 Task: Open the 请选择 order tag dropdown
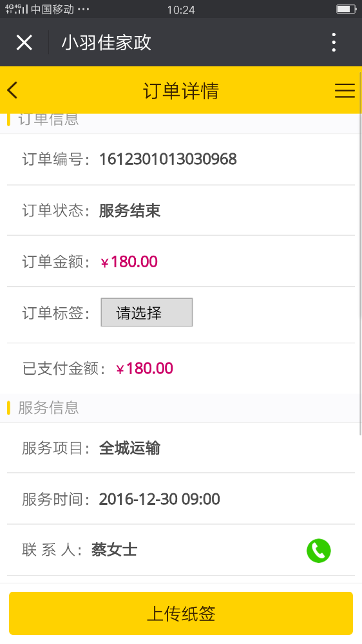(147, 312)
